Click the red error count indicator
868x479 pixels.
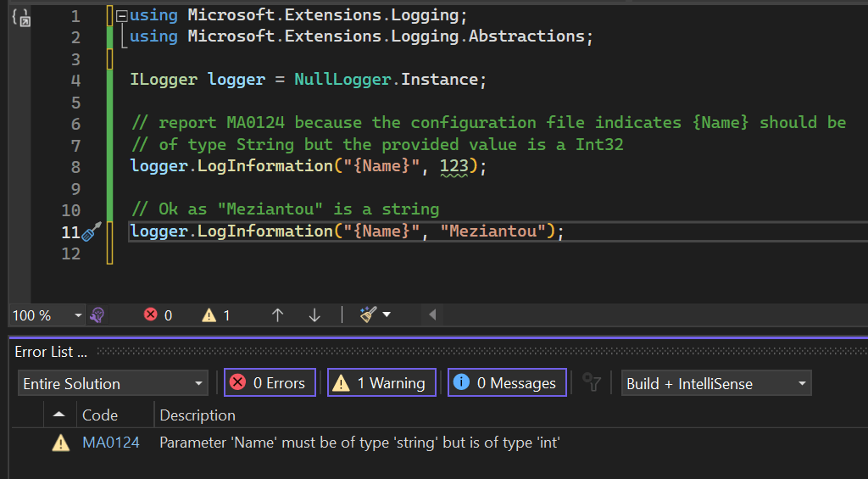(x=158, y=315)
